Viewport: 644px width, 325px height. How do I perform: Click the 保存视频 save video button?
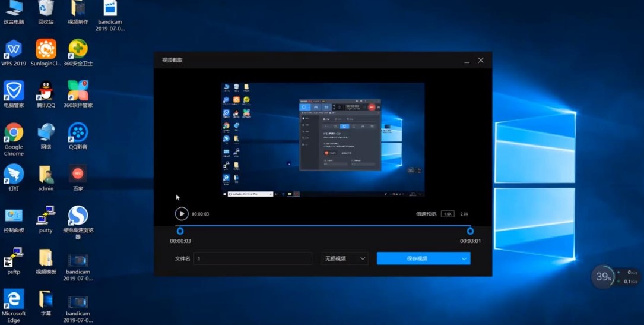417,258
